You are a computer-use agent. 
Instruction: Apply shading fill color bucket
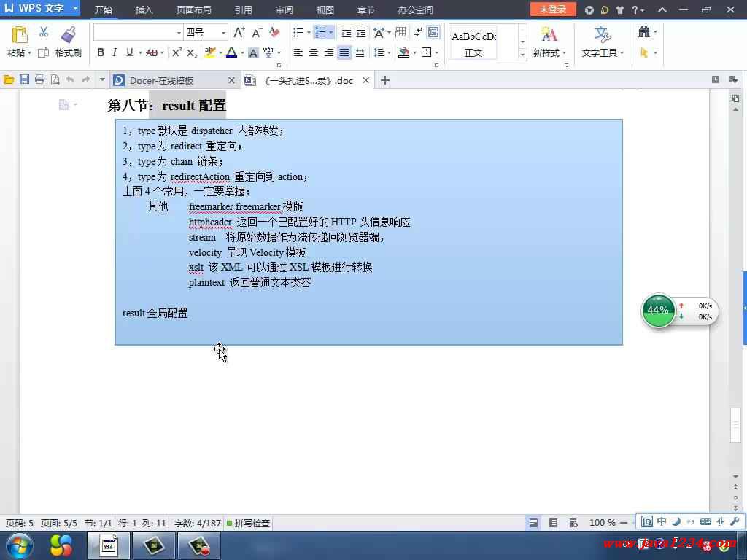click(403, 52)
